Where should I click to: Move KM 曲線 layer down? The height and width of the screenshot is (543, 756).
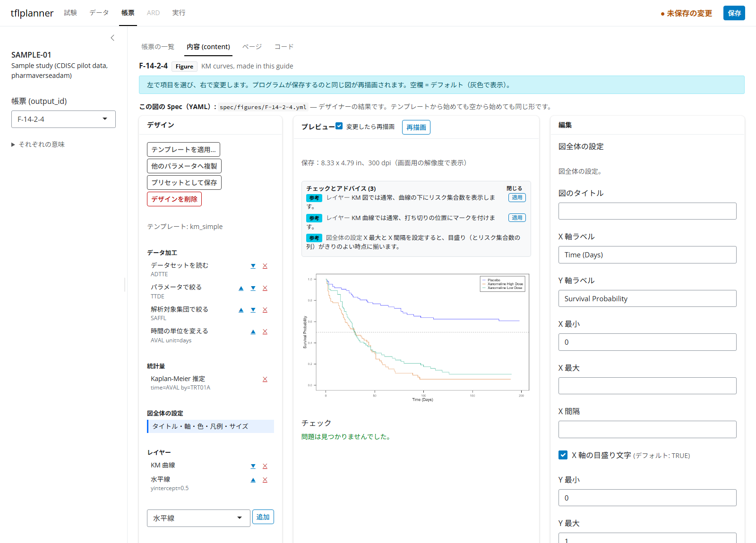[253, 466]
